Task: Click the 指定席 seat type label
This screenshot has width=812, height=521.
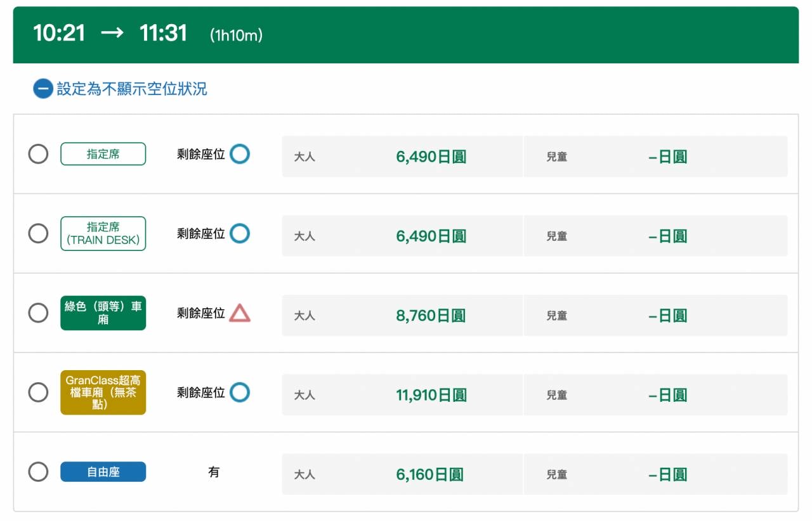Action: click(x=103, y=154)
